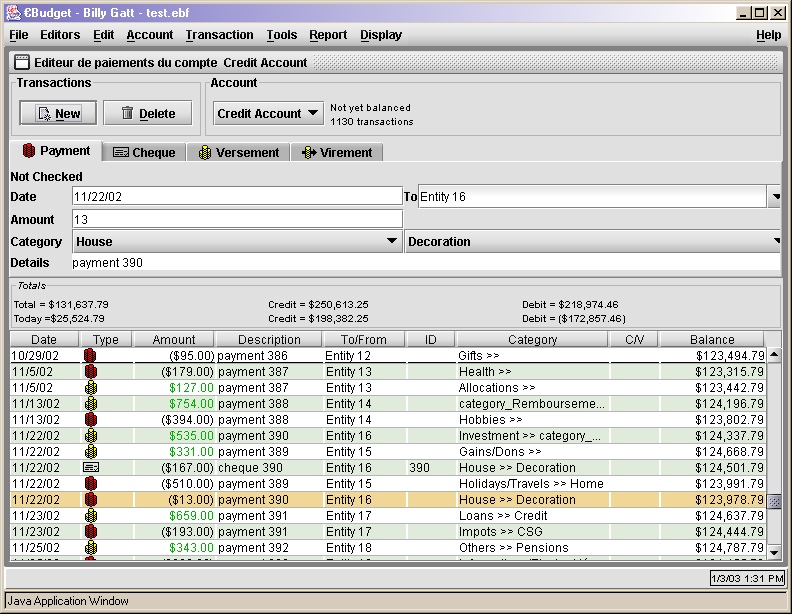Click the cheque icon in the cheque 390 row
792x614 pixels.
(x=90, y=467)
